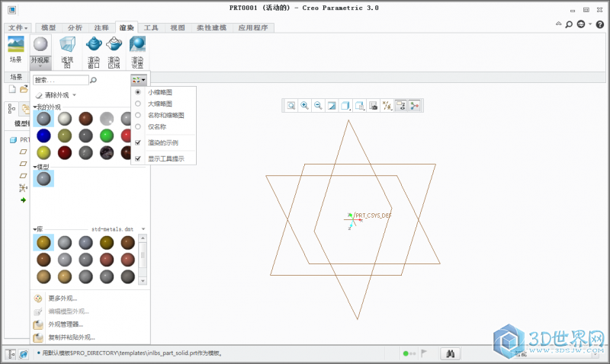Select the model tree tab icon
Viewport: 610px width, 364px height.
(x=11, y=109)
